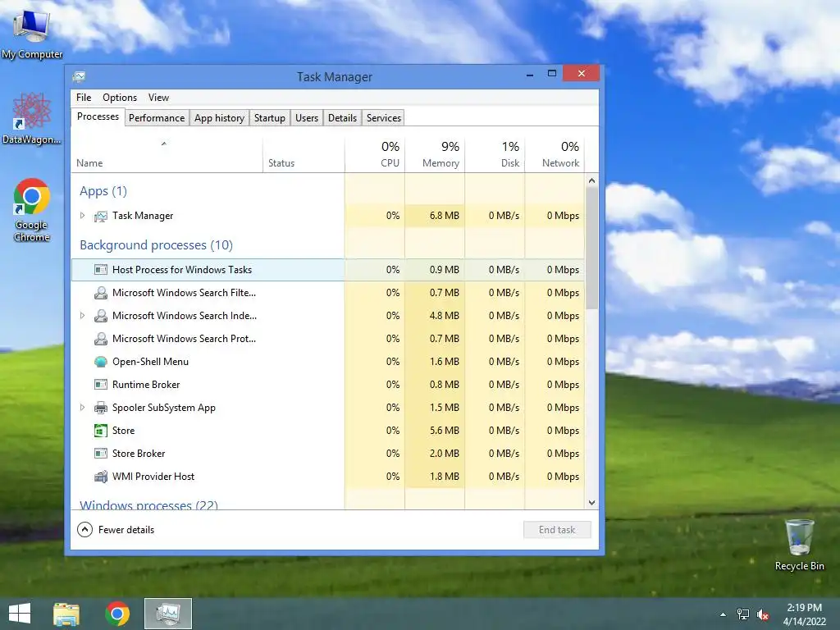This screenshot has height=630, width=840.
Task: Sort by the Disk column header
Action: (x=495, y=155)
